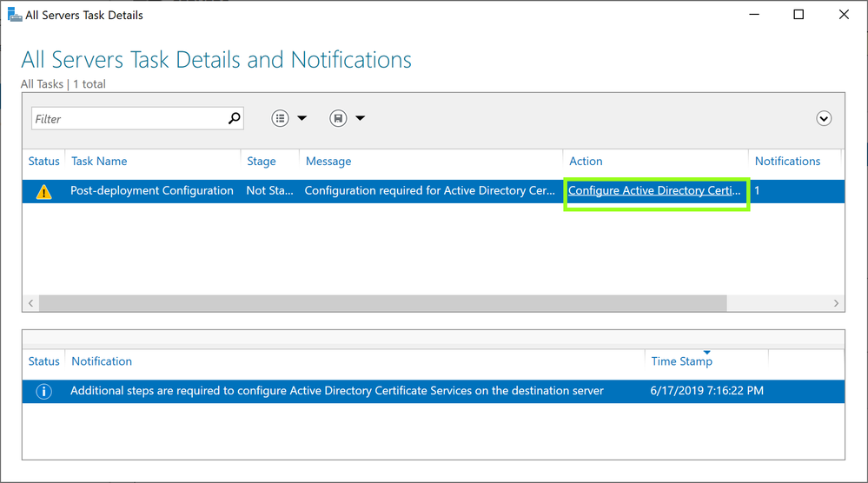Maximize the All Servers Task Details window
This screenshot has height=483, width=868.
point(798,15)
